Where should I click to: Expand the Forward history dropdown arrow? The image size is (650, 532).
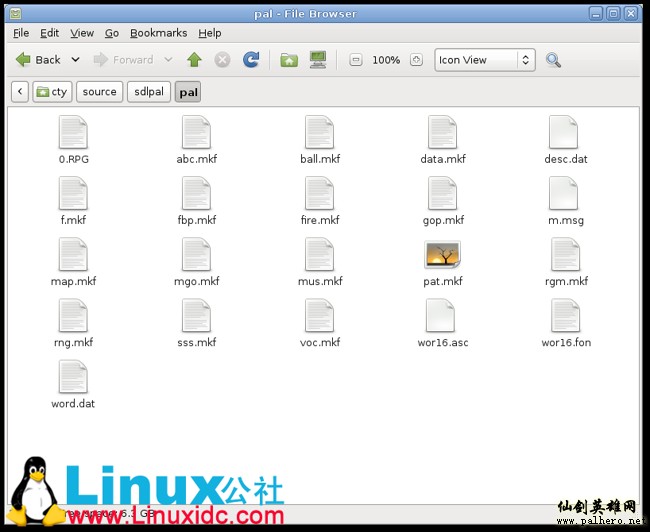tap(168, 60)
